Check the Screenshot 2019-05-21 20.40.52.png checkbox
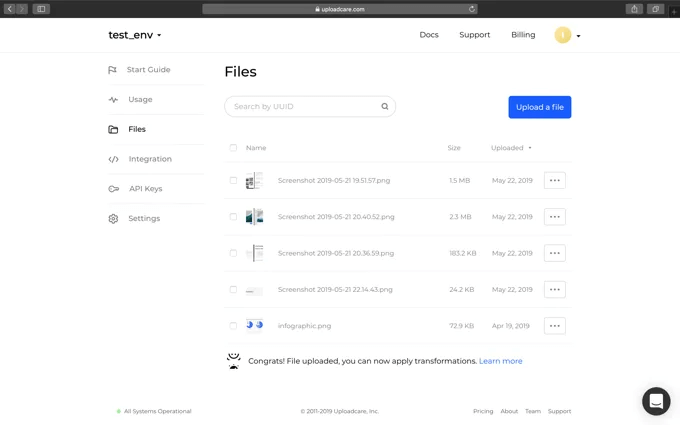 [x=233, y=217]
